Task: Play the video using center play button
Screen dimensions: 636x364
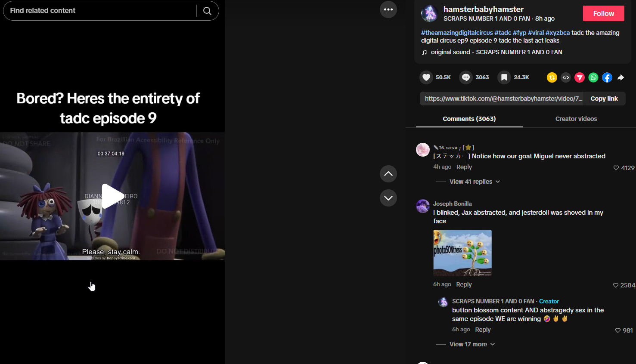Action: pos(112,196)
